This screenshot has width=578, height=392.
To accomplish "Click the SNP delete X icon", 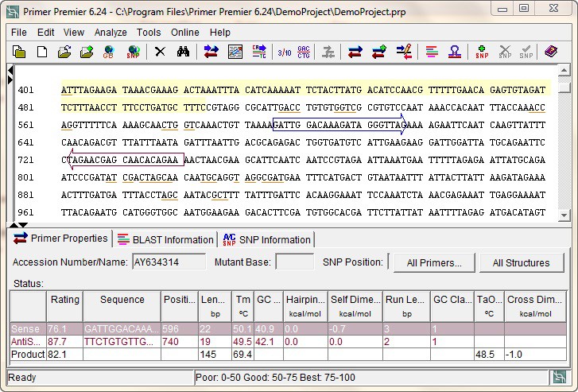I will pyautogui.click(x=505, y=52).
